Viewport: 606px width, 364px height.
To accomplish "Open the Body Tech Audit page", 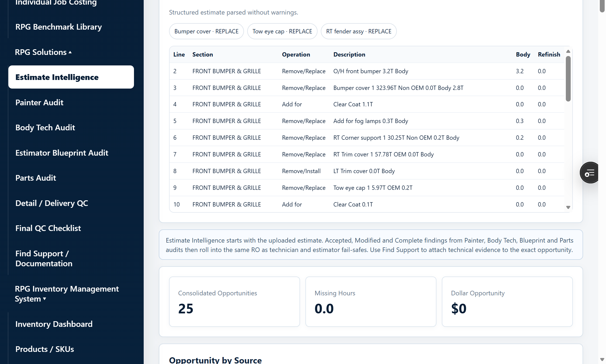I will 45,128.
